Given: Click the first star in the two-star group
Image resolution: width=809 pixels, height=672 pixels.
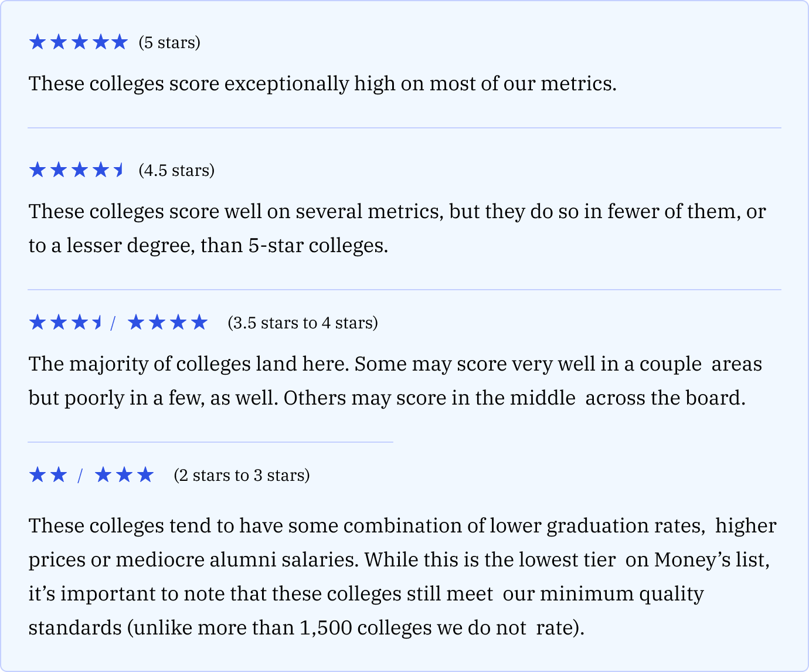Looking at the screenshot, I should tap(37, 475).
